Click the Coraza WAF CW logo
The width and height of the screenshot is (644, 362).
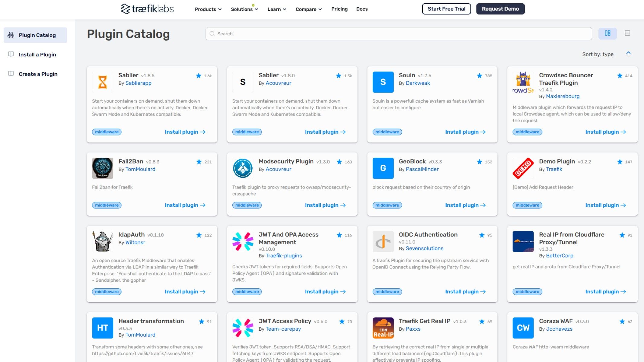tap(523, 328)
